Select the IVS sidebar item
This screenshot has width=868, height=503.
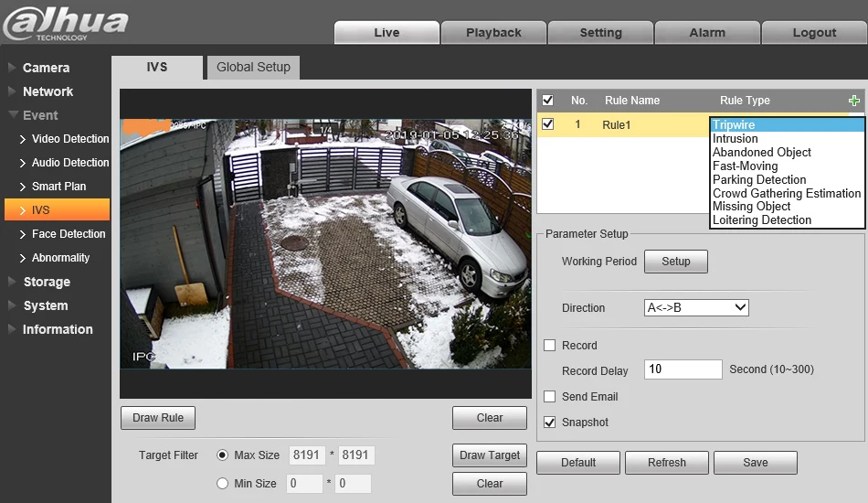click(57, 210)
